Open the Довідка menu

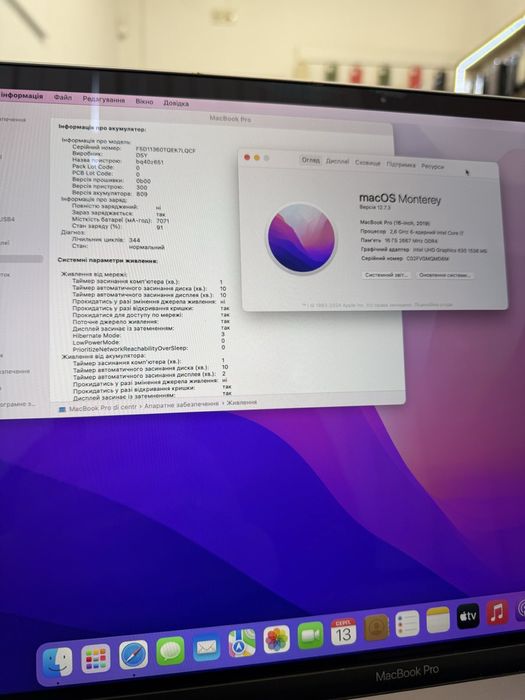coord(176,103)
